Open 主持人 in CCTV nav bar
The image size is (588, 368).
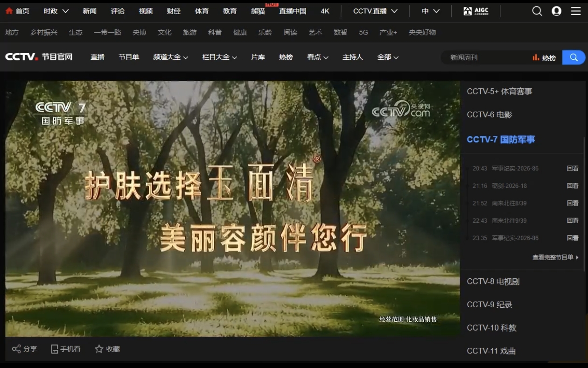353,57
